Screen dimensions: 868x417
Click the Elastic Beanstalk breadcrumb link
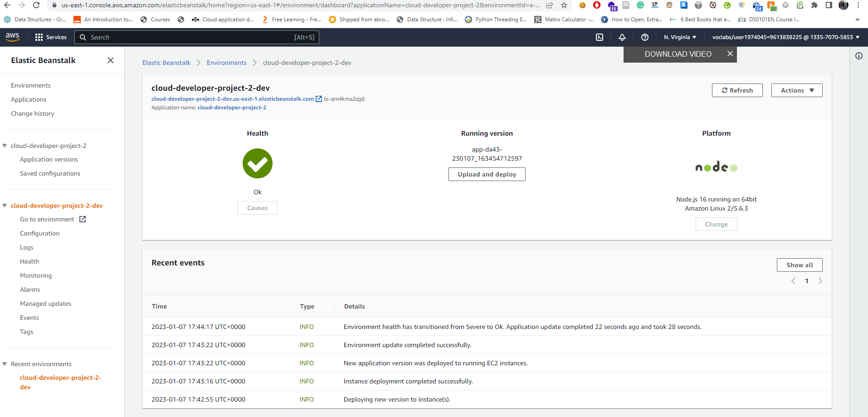coord(166,63)
